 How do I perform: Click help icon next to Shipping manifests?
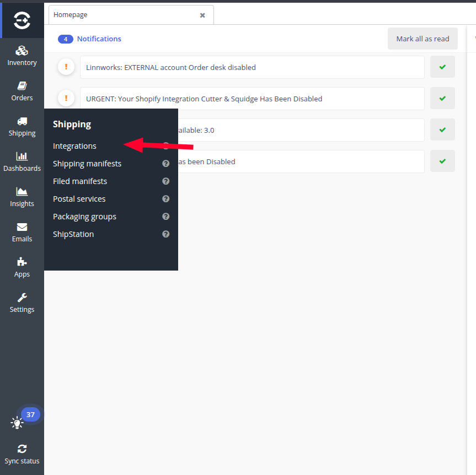click(x=166, y=164)
